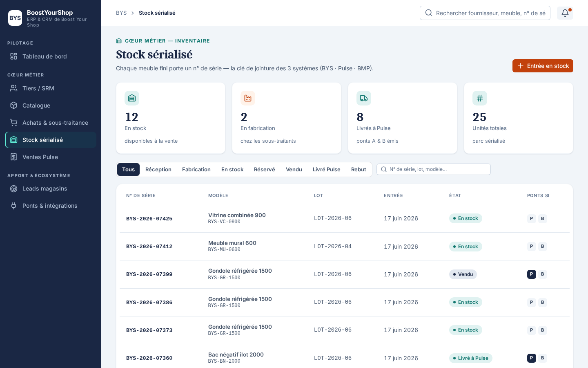
Task: Click the B badge for BYS-2026-07412
Action: [x=542, y=247]
